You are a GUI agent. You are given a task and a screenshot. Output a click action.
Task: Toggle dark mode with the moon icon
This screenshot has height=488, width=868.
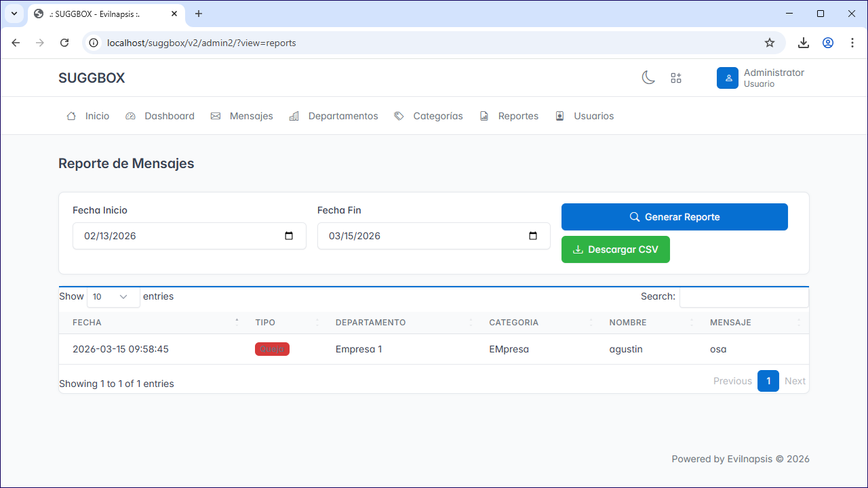pyautogui.click(x=648, y=78)
